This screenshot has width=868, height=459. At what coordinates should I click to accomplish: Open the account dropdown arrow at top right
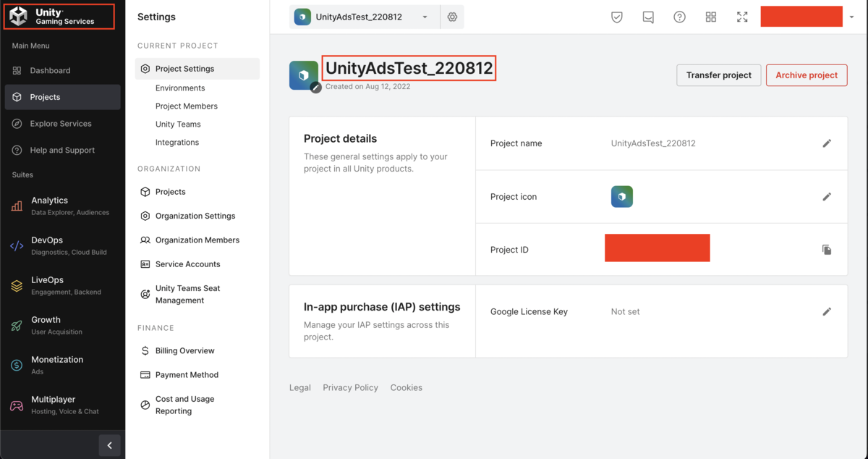(852, 17)
